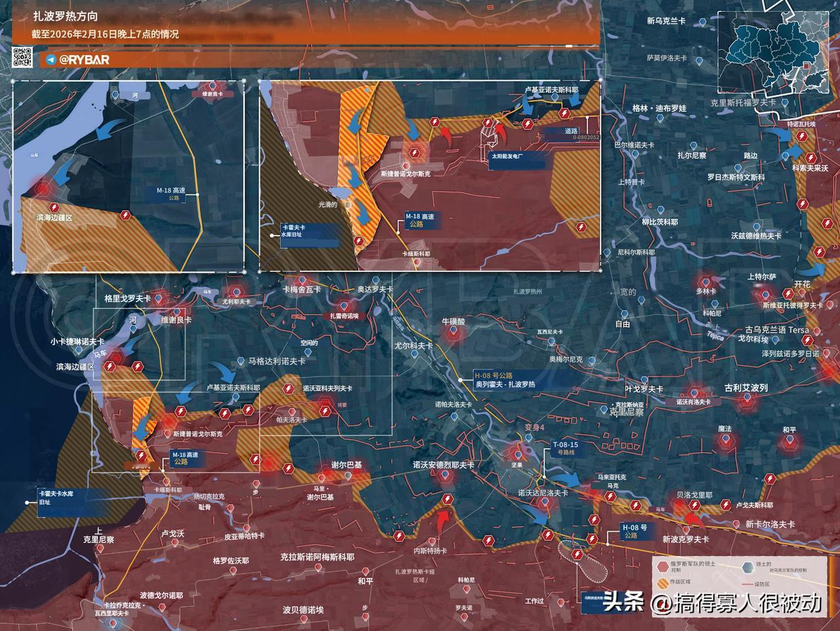Image resolution: width=840 pixels, height=631 pixels.
Task: Select the place name 萨莫伊洛夫卡
Action: point(666,58)
